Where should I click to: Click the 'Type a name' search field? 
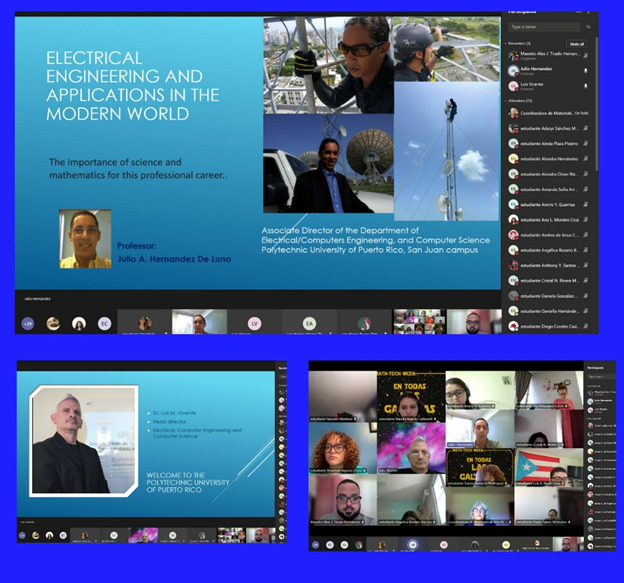point(543,27)
